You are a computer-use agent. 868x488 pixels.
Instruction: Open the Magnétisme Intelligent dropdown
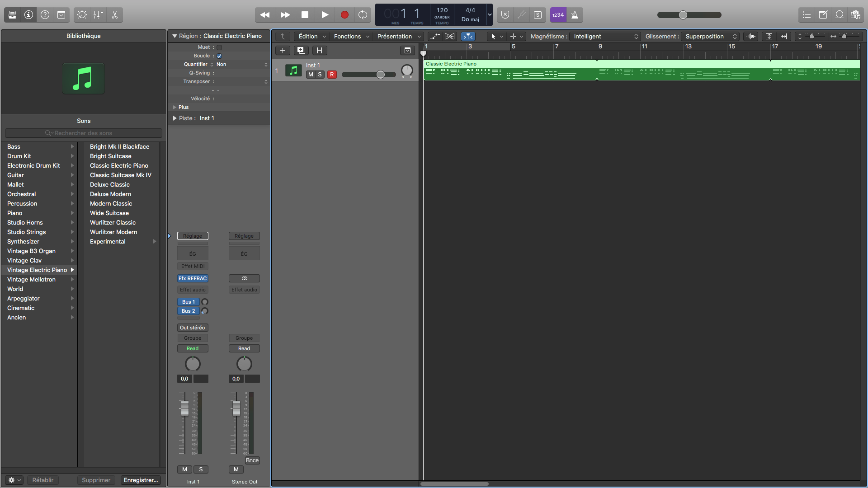605,37
